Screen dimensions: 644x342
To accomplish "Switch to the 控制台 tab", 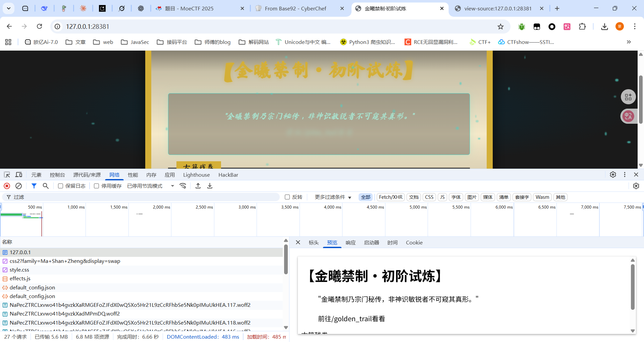I will click(57, 175).
